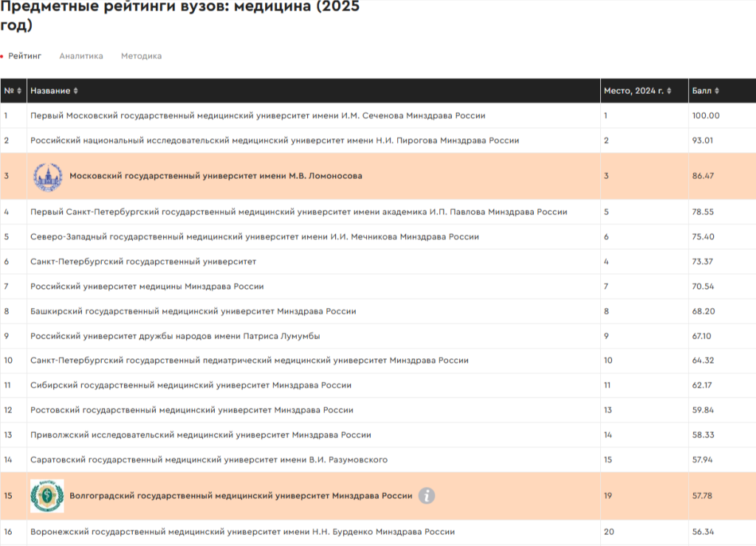Image resolution: width=756 pixels, height=546 pixels.
Task: Select score 70.54 cell
Action: (x=703, y=287)
